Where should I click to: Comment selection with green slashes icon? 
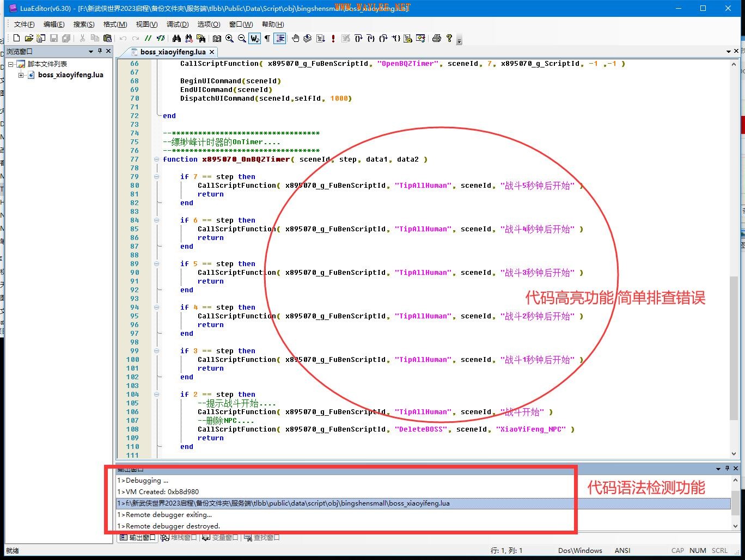coord(148,38)
